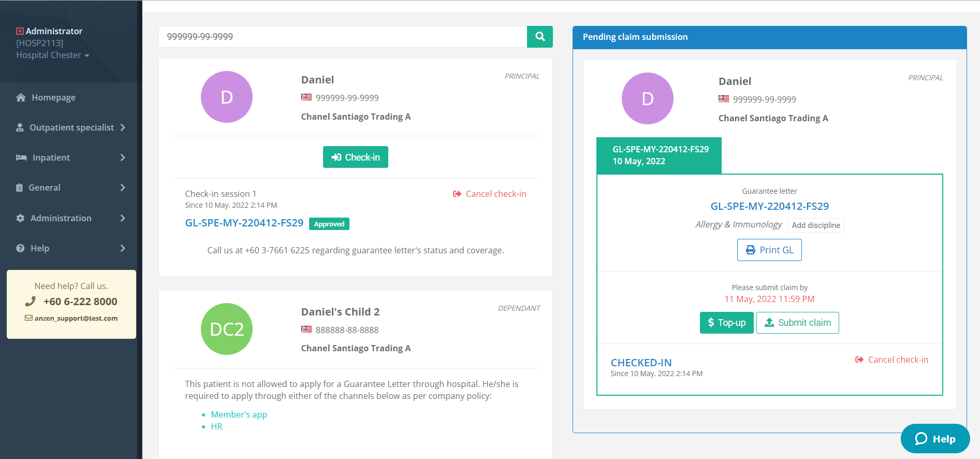Click the green search magnifier button
The image size is (980, 459).
point(539,37)
